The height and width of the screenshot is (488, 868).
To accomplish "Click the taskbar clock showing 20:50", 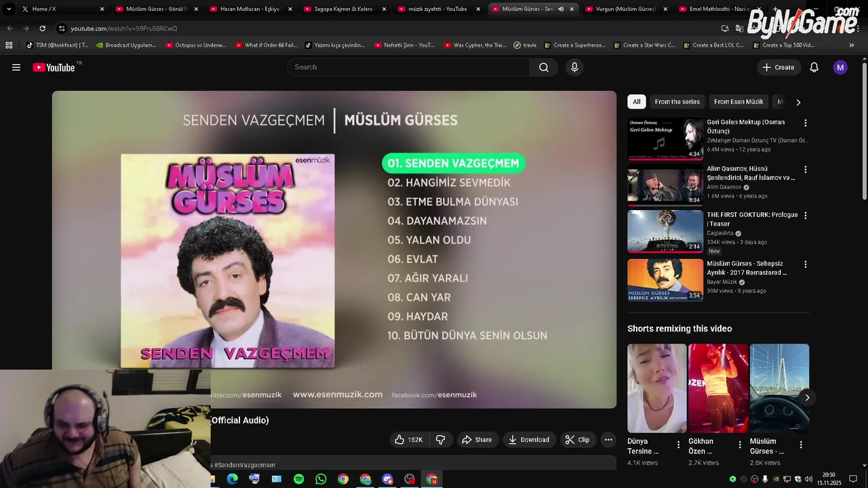I will pos(829,479).
